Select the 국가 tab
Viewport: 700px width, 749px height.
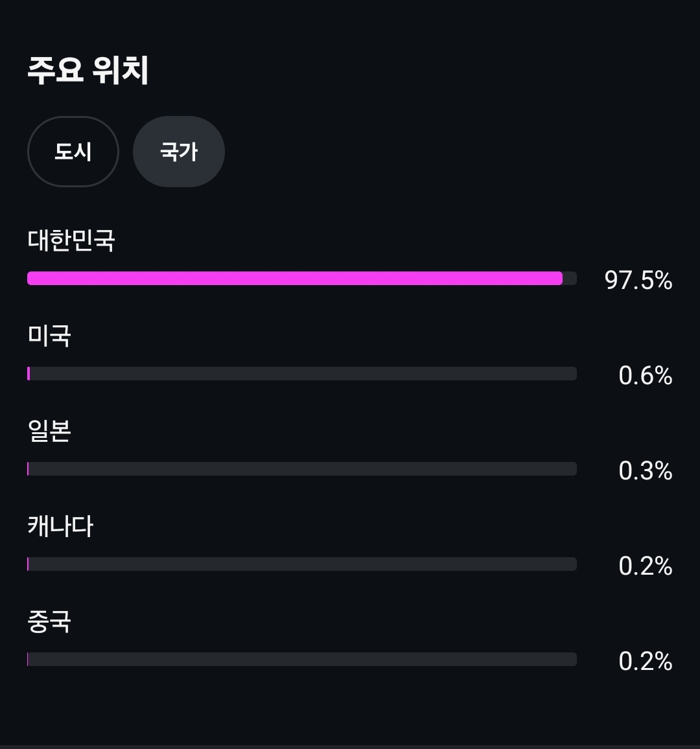(x=179, y=152)
